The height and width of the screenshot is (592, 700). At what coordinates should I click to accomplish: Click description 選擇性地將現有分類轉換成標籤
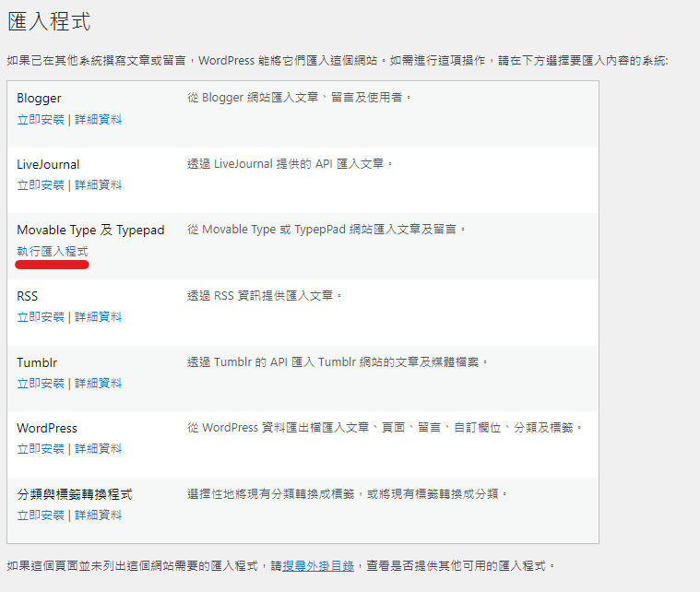coord(348,493)
